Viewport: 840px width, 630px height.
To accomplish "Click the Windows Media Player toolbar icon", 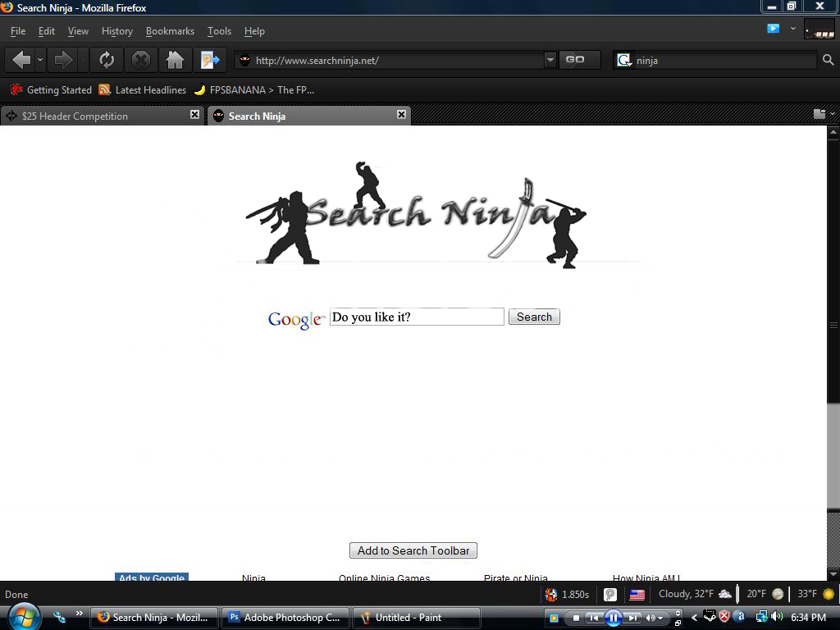I will pos(554,618).
